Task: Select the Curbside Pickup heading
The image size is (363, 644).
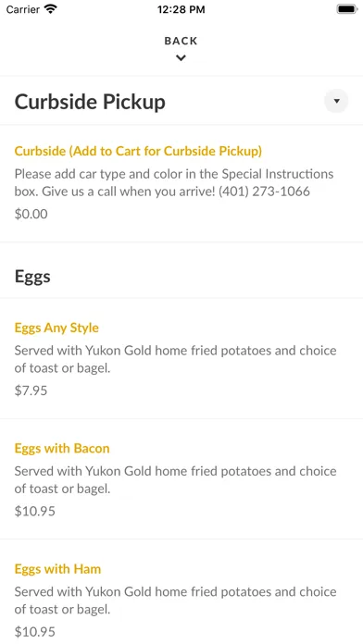Action: click(90, 102)
